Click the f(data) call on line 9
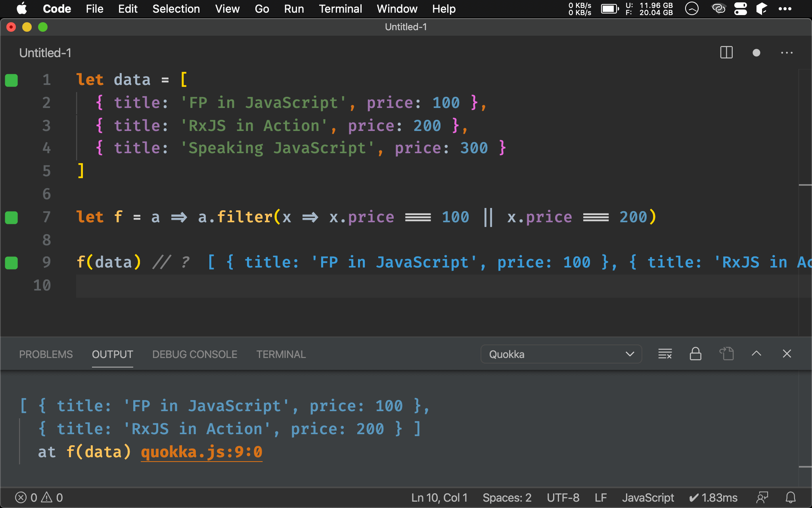 coord(109,263)
